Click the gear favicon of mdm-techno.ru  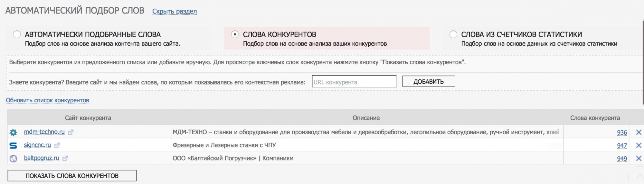13,132
